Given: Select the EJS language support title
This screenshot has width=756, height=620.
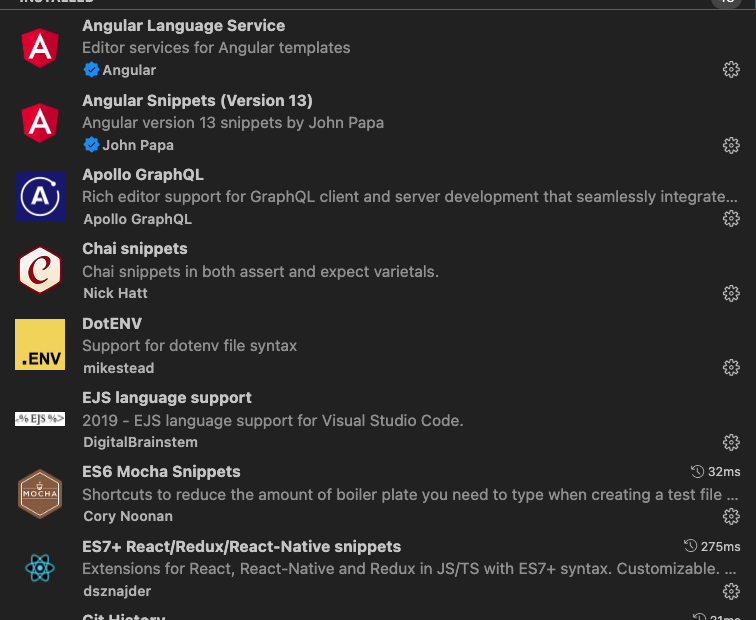Looking at the screenshot, I should pyautogui.click(x=167, y=398).
